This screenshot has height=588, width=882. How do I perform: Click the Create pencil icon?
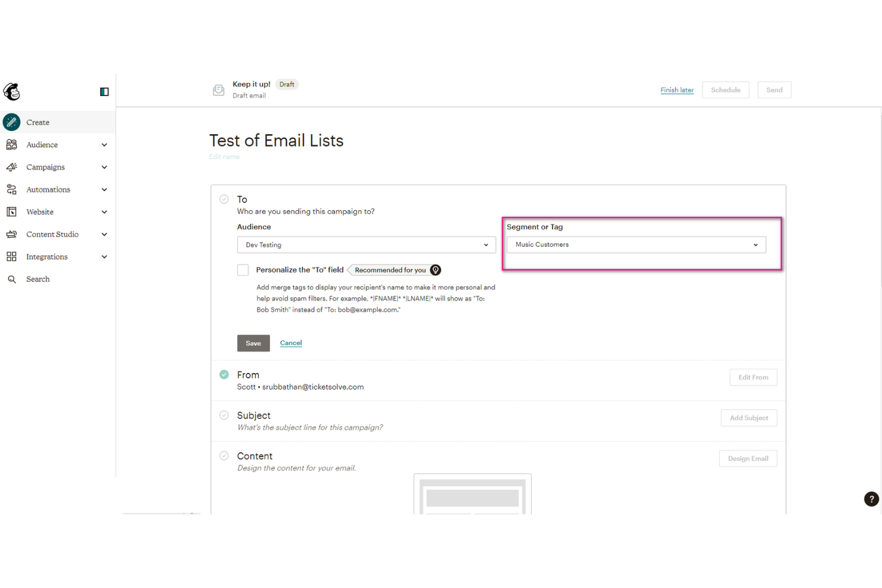(11, 122)
